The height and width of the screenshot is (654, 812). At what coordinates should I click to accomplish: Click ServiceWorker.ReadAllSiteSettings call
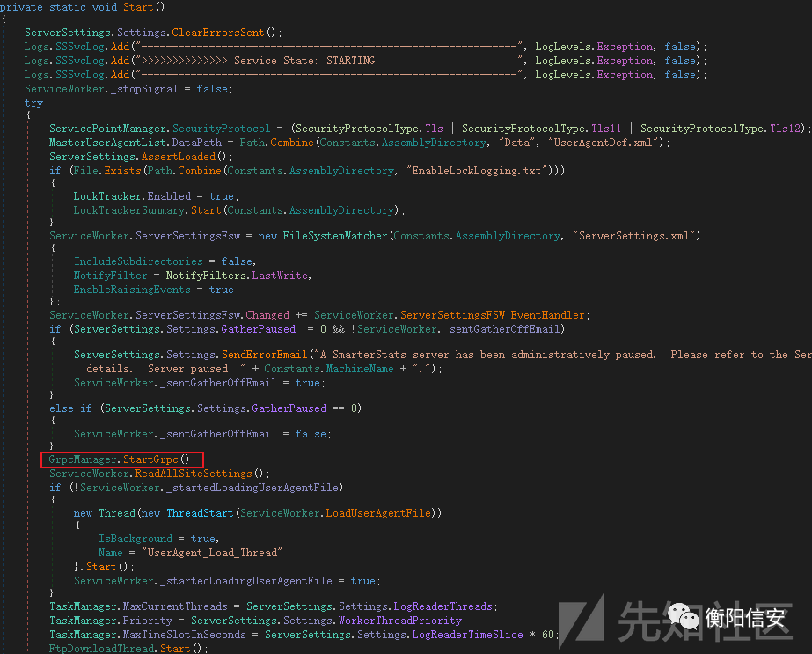[159, 474]
